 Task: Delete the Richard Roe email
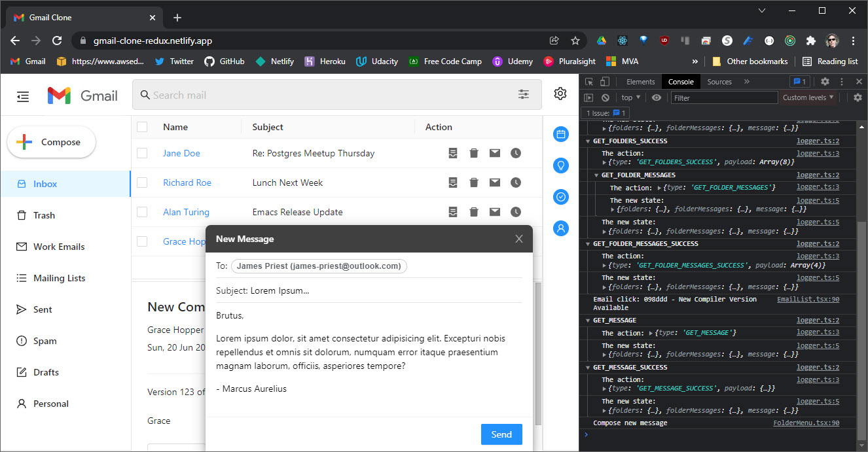pyautogui.click(x=474, y=183)
